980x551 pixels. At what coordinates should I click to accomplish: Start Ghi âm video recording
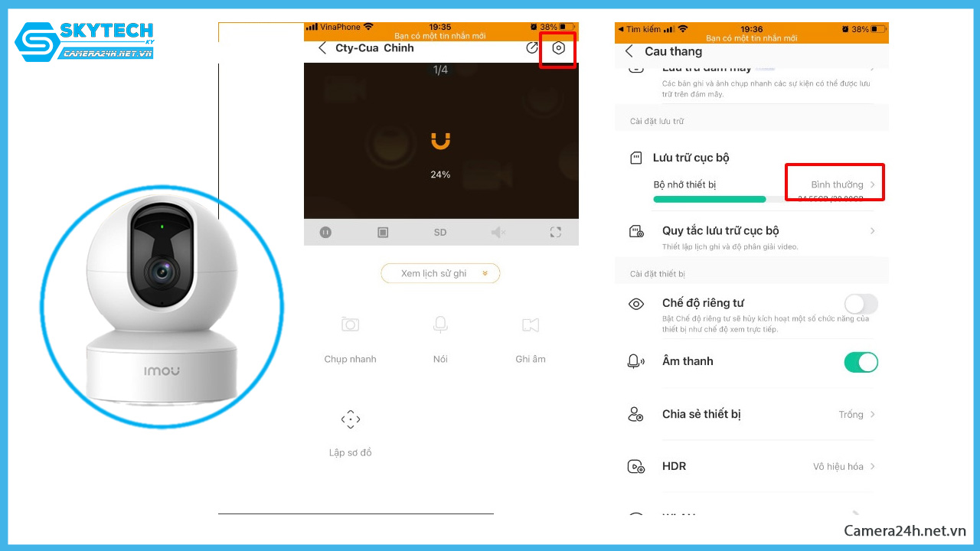tap(531, 325)
